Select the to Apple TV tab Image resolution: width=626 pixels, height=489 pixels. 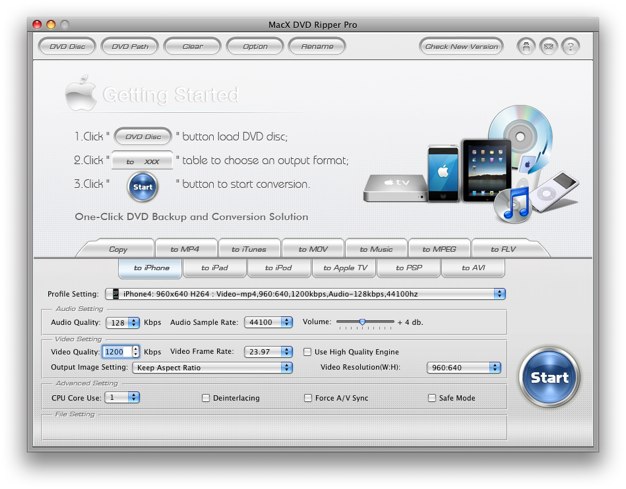[345, 268]
